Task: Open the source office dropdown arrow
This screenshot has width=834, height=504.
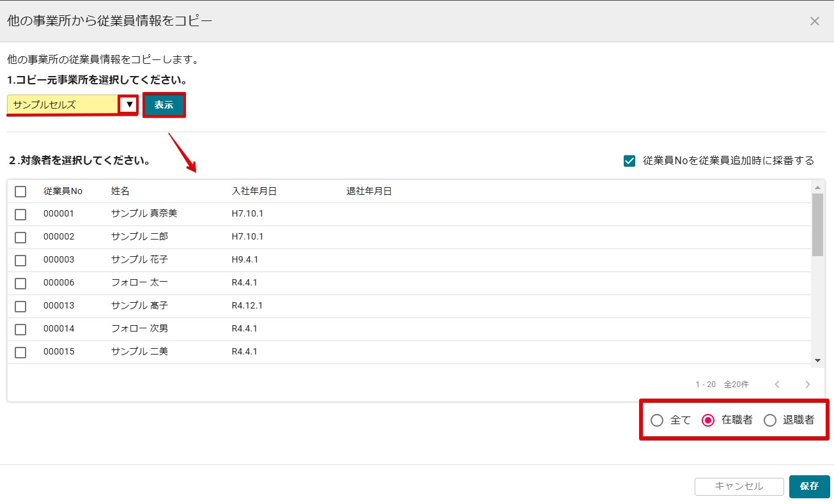Action: [x=129, y=105]
